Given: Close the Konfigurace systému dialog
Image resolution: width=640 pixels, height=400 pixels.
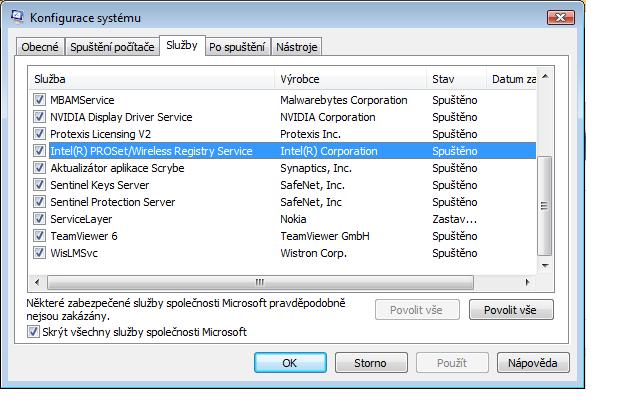Looking at the screenshot, I should coord(561,18).
